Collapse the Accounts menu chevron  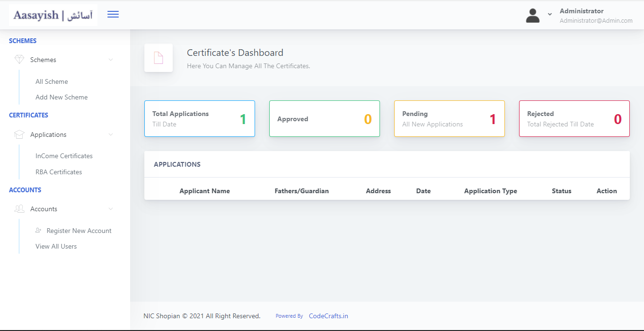tap(111, 209)
